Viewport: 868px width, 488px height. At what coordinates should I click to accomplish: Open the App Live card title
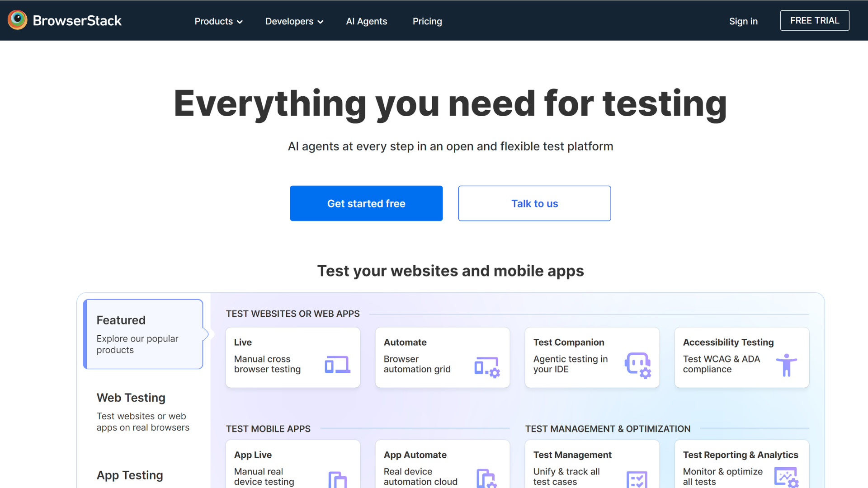click(x=253, y=455)
